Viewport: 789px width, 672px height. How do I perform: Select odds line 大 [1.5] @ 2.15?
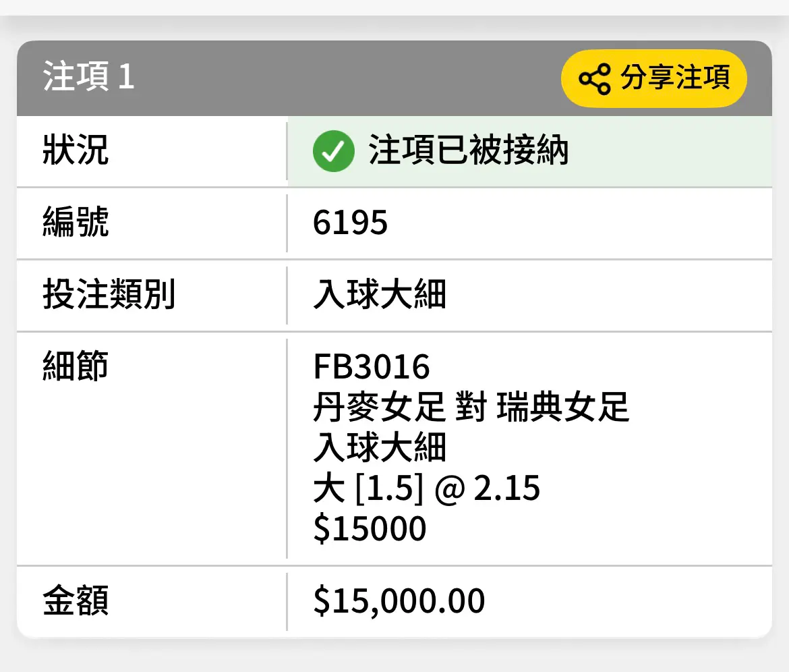(x=427, y=488)
